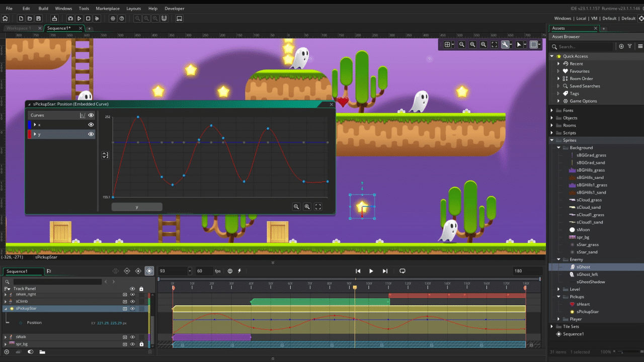Jump to the previous keyframe in playback controls
This screenshot has height=362, width=644.
358,270
